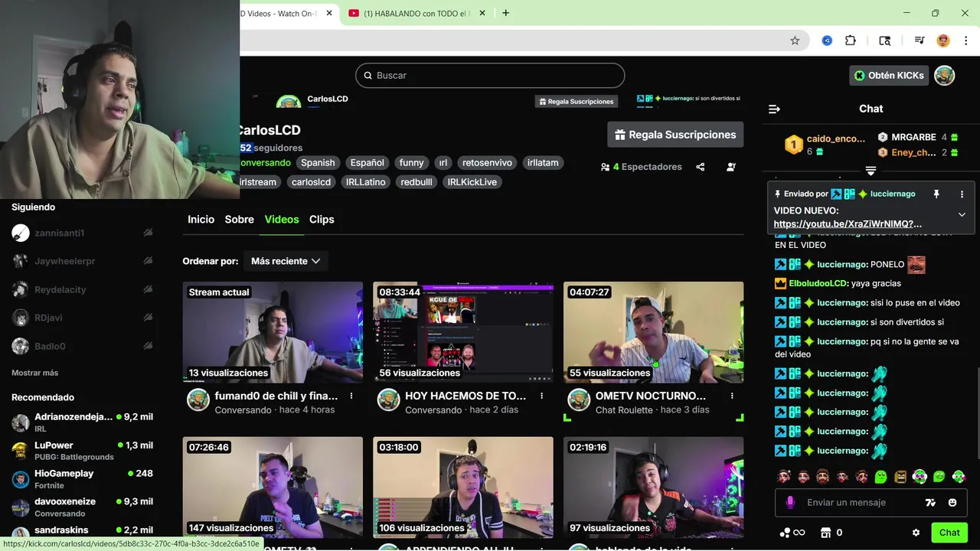Open the Chrome three-dot menu
Viewport: 980px width, 551px height.
[x=965, y=41]
